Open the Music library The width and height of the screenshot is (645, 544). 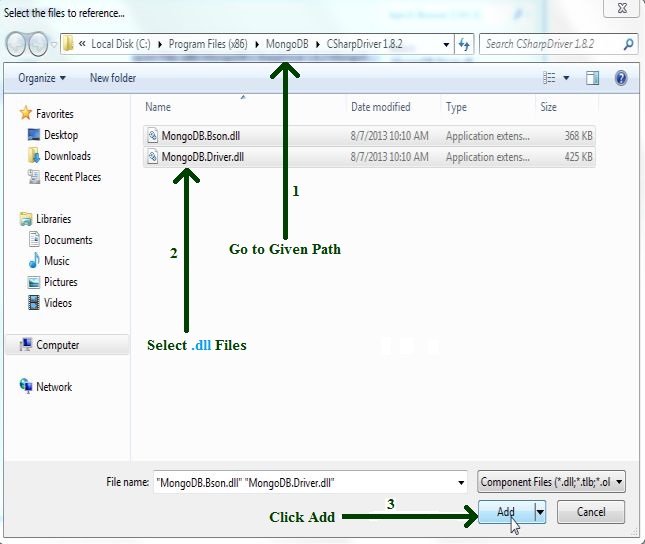coord(57,260)
